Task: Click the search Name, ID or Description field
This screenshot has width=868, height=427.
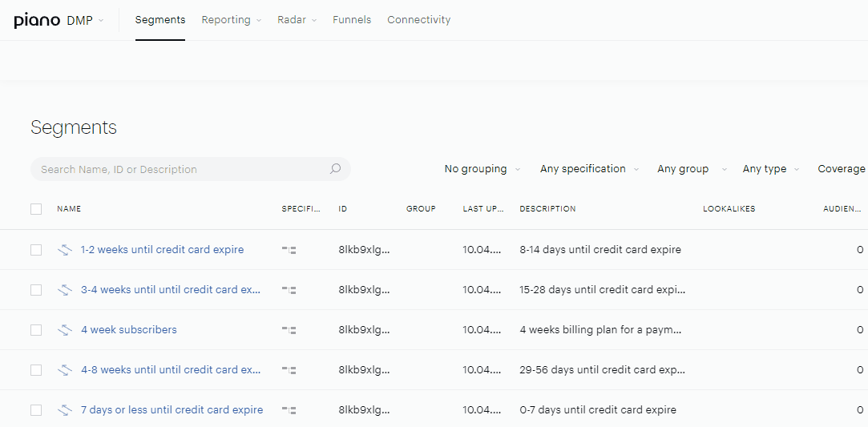Action: pos(191,169)
